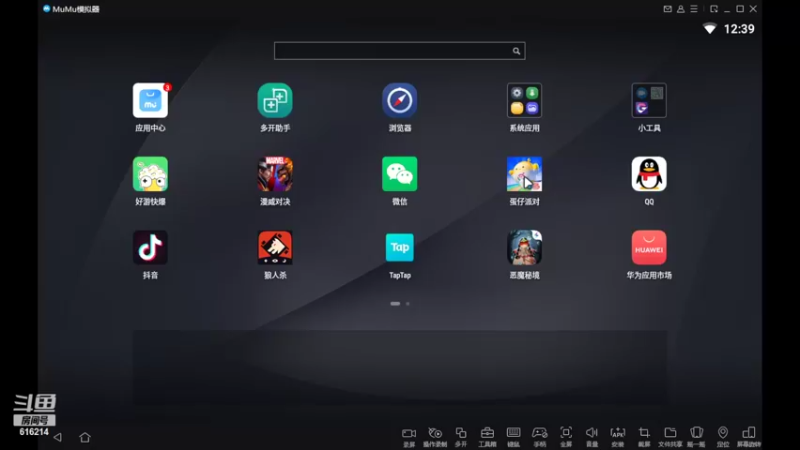The width and height of the screenshot is (800, 450).
Task: Launch the 蛋仔派对 game
Action: (x=524, y=174)
